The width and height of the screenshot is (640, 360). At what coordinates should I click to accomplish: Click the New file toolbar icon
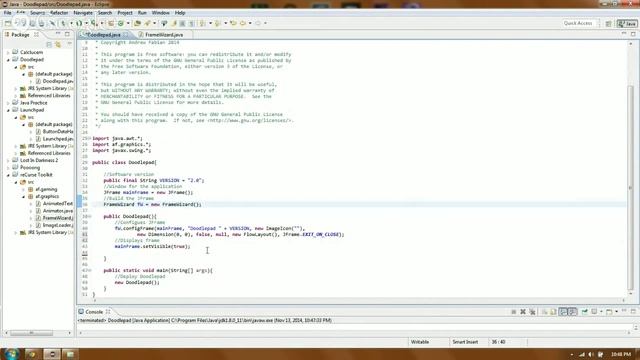click(x=8, y=23)
